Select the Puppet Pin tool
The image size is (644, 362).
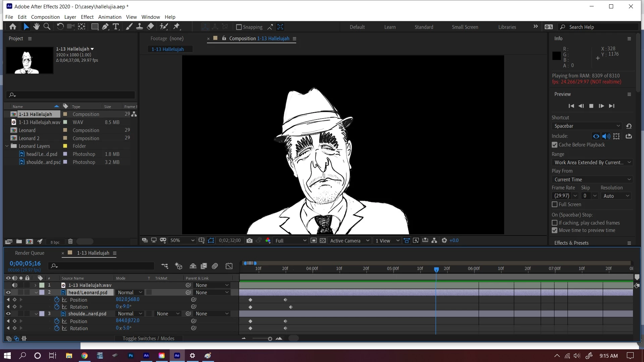[177, 27]
